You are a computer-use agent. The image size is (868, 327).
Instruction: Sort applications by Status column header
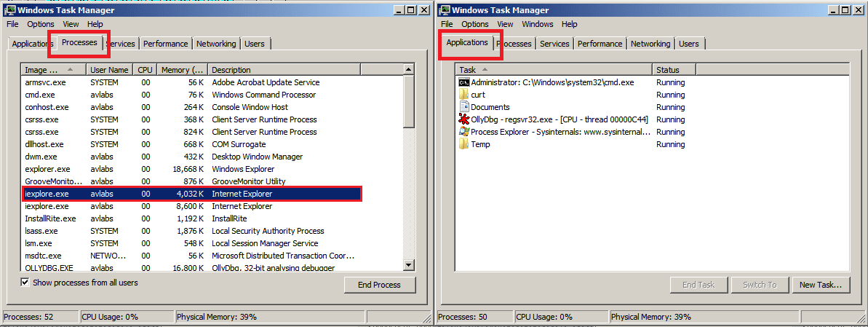[674, 70]
